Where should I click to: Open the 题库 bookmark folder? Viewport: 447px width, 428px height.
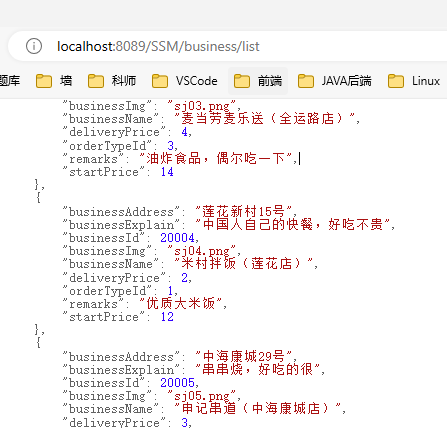[10, 81]
